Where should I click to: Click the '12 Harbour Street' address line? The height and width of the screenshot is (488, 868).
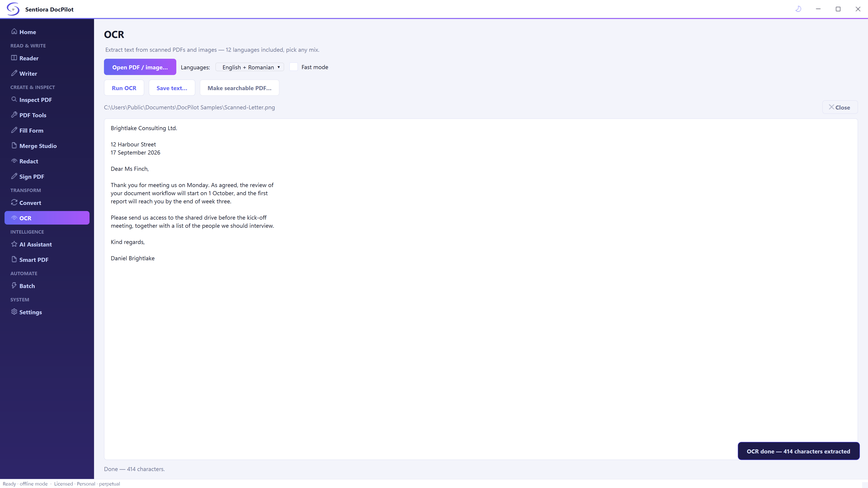(133, 145)
